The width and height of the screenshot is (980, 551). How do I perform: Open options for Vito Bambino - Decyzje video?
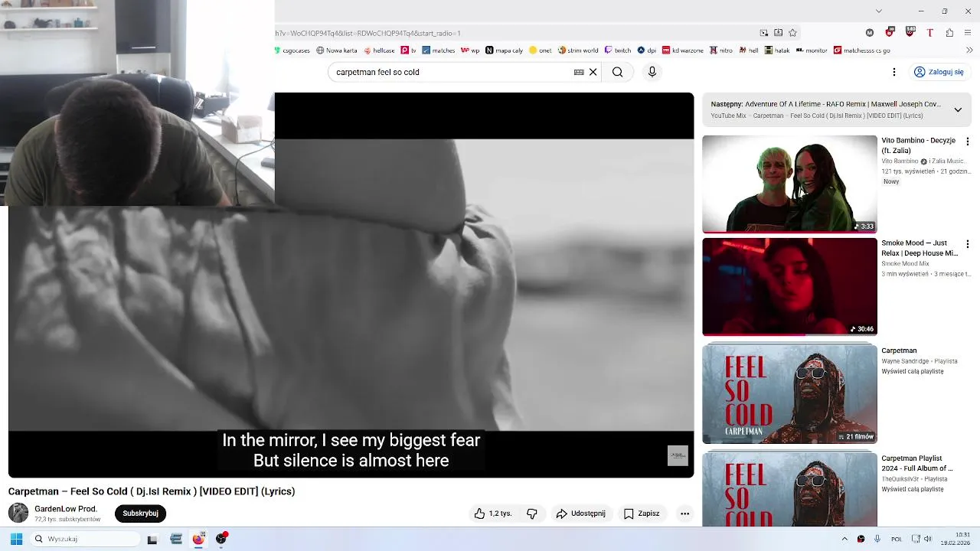[967, 142]
